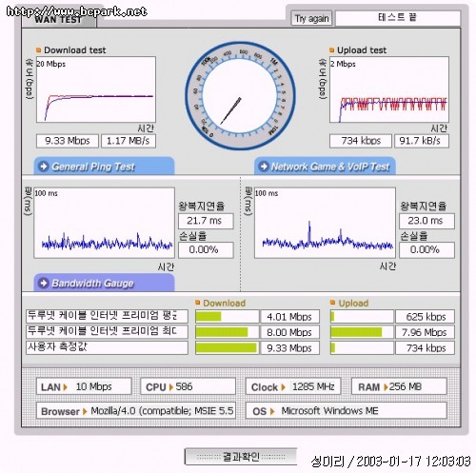Image resolution: width=476 pixels, height=473 pixels.
Task: Click the 사용자 측정값 row label
Action: 107,347
